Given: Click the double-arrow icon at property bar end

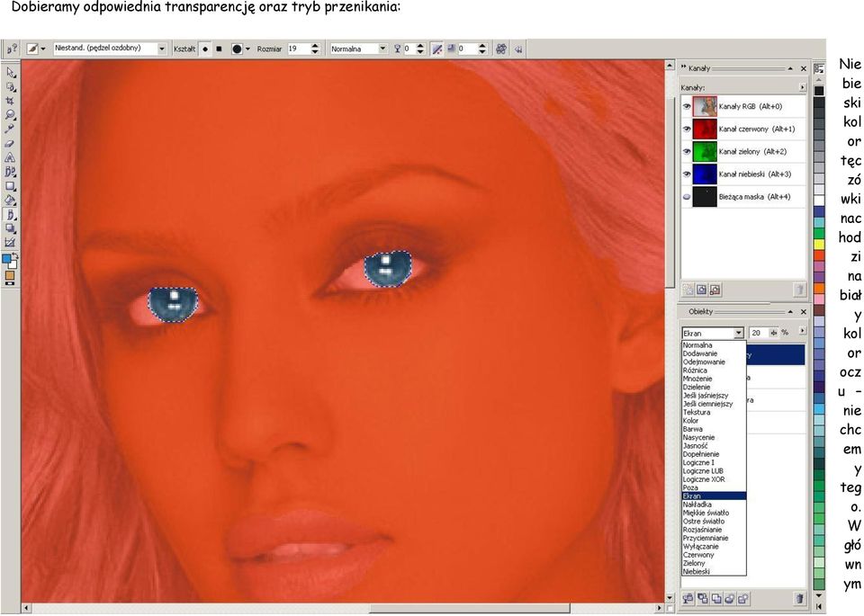Looking at the screenshot, I should [x=518, y=49].
